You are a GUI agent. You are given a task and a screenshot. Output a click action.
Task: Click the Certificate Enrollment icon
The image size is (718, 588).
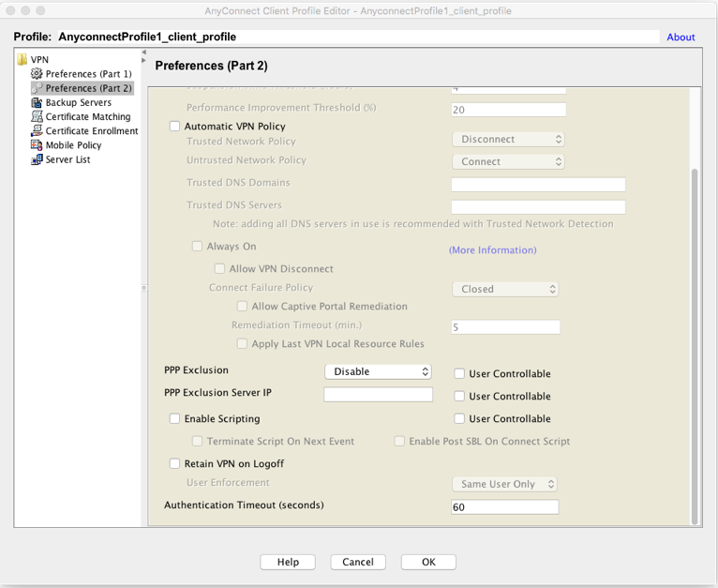(37, 131)
